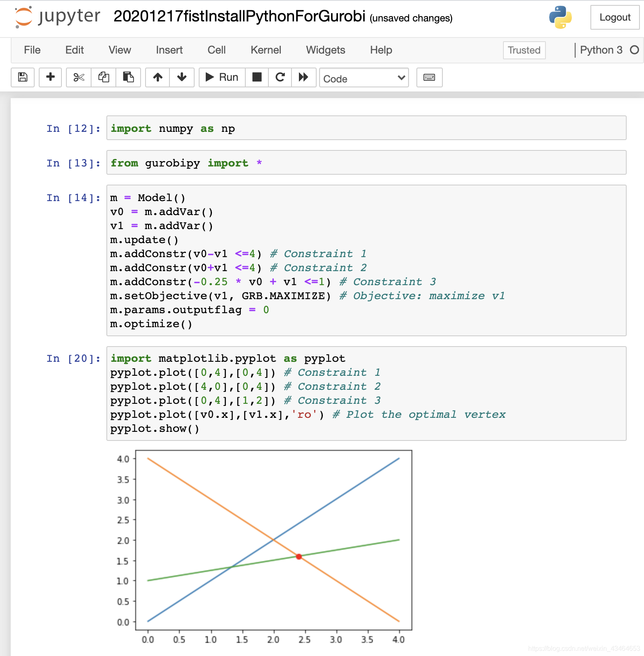Click the m.setObjective line in cell 14

307,296
